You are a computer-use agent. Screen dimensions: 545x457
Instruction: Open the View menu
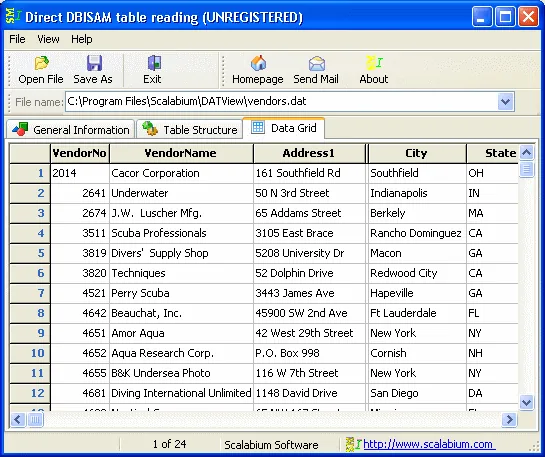(48, 39)
